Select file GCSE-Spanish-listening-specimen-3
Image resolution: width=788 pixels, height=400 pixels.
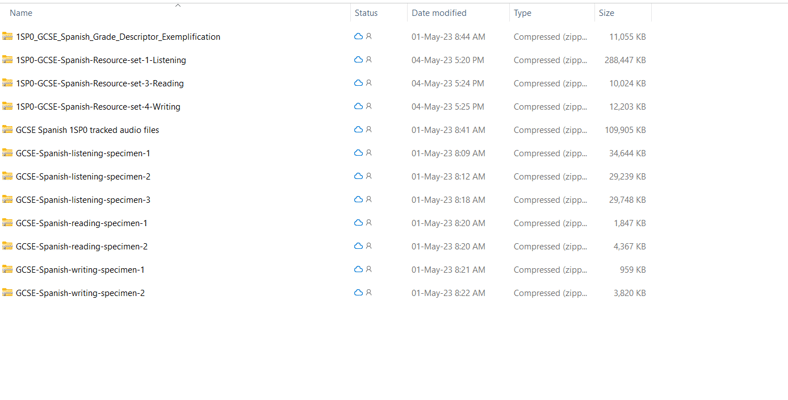(83, 199)
